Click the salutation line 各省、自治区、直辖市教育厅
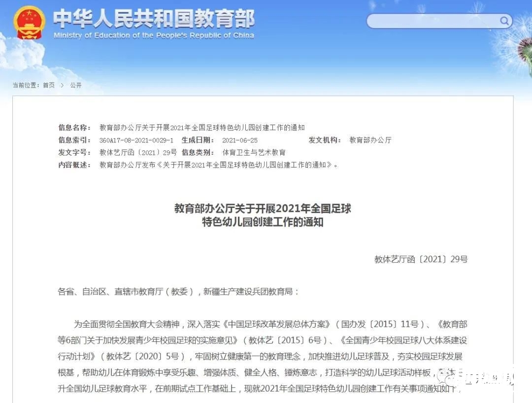Screen dimensions: 532x403 (x=178, y=292)
